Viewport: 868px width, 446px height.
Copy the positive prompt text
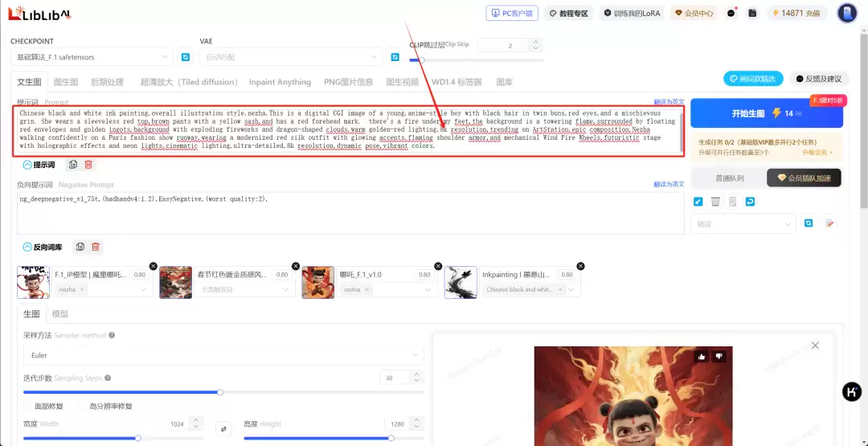pyautogui.click(x=73, y=165)
